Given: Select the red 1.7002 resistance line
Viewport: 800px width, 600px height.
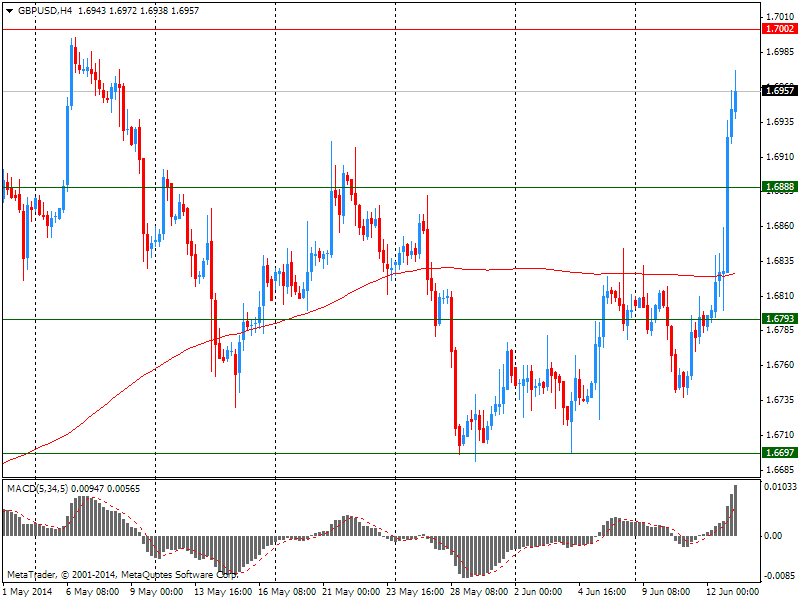Looking at the screenshot, I should point(381,30).
